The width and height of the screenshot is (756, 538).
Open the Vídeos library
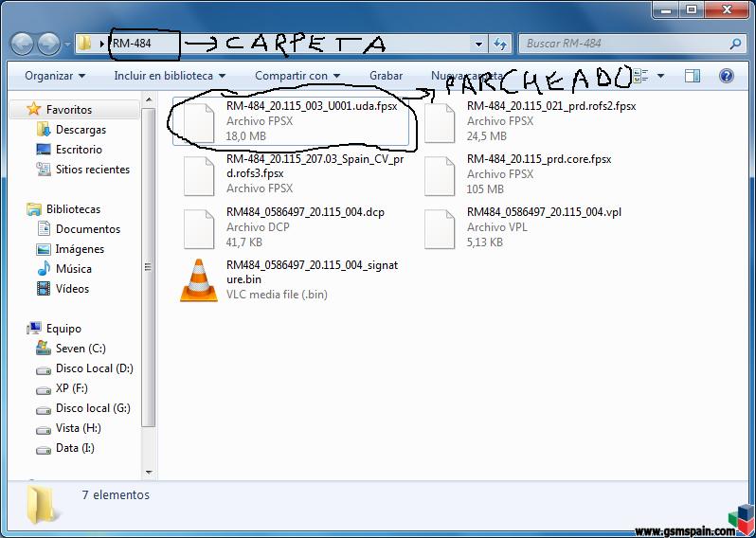click(x=72, y=288)
